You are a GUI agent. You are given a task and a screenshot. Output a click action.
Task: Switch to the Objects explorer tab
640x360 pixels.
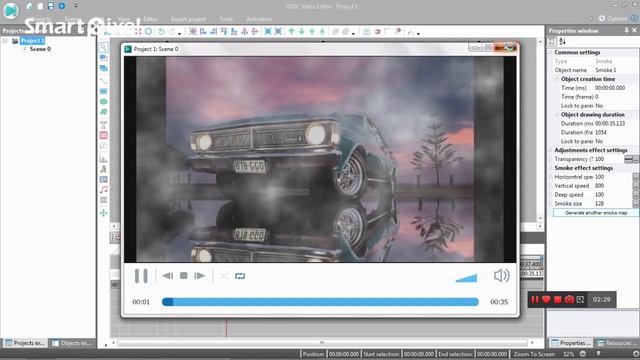point(72,343)
